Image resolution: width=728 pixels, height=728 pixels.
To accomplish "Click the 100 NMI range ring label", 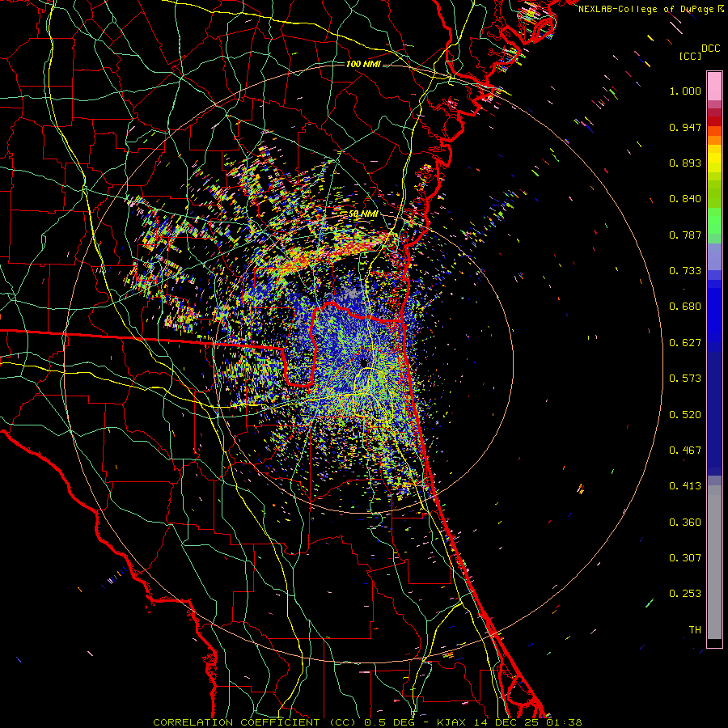I will click(363, 64).
